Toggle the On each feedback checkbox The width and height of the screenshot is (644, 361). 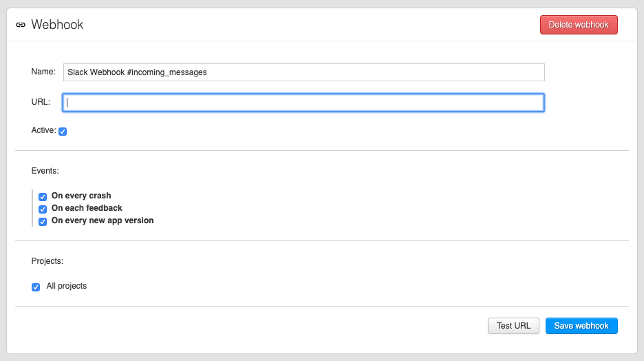tap(43, 209)
